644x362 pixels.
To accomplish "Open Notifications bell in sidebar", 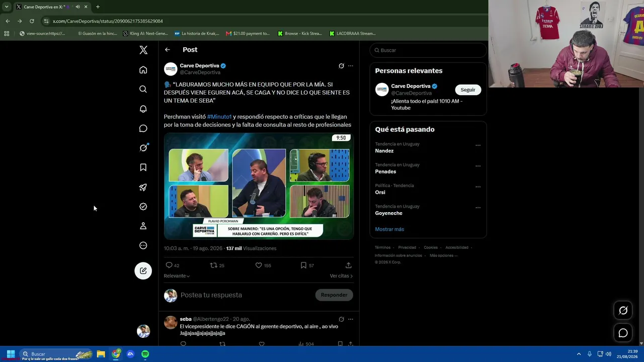I will [143, 109].
